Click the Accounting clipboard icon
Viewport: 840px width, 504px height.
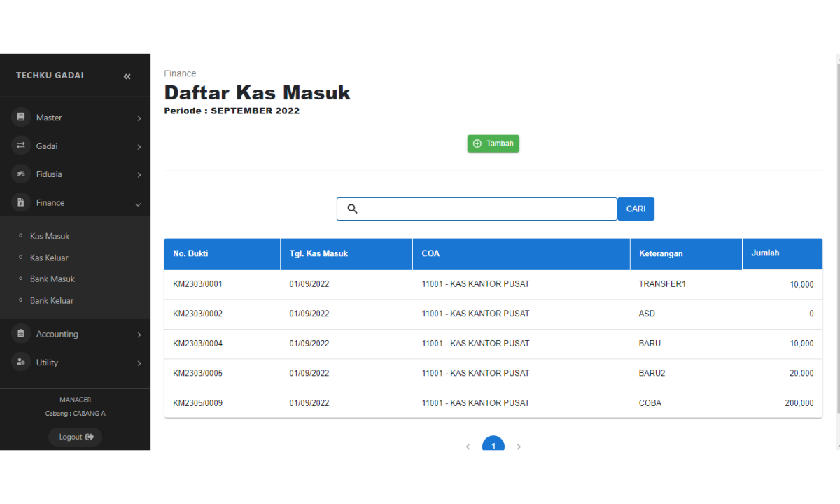coord(21,334)
